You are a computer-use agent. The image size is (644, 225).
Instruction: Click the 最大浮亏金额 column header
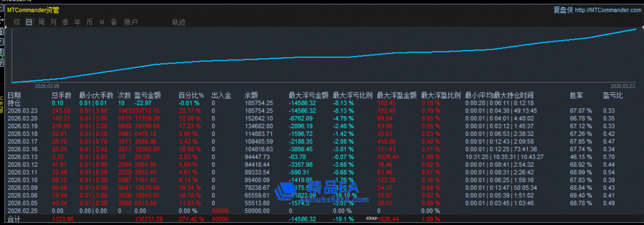coord(308,95)
